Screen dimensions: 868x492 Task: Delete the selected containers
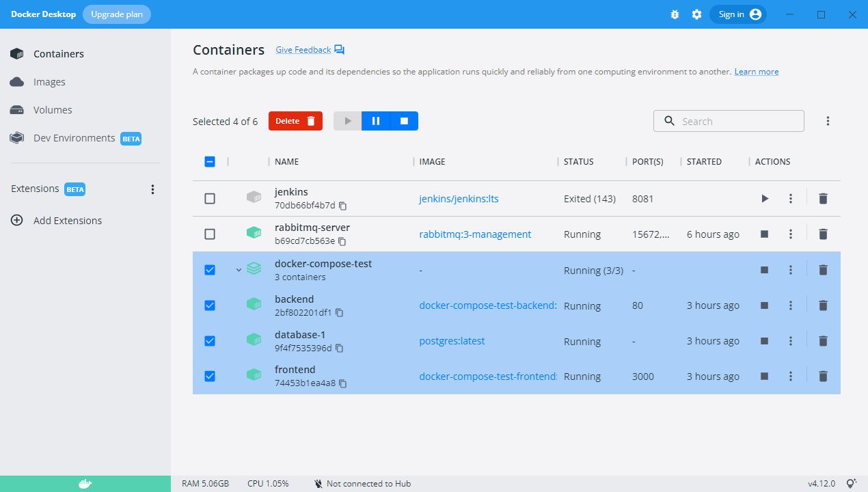pos(295,120)
